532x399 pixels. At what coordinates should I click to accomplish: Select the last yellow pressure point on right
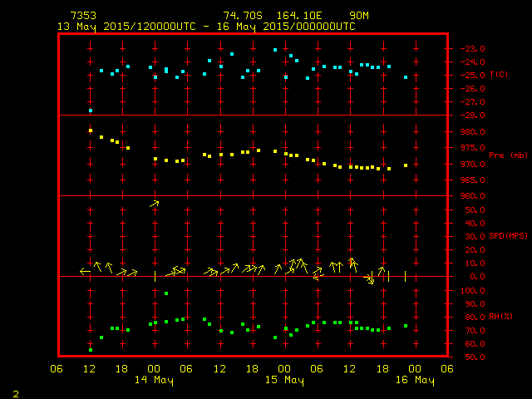tap(406, 165)
